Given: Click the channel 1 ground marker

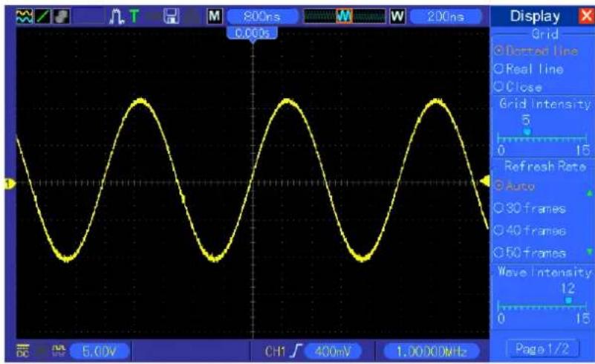Looking at the screenshot, I should [9, 184].
